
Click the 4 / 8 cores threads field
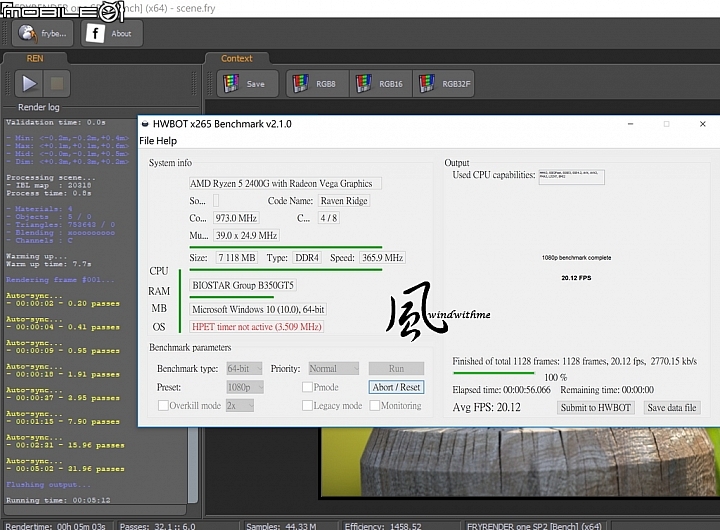click(329, 218)
